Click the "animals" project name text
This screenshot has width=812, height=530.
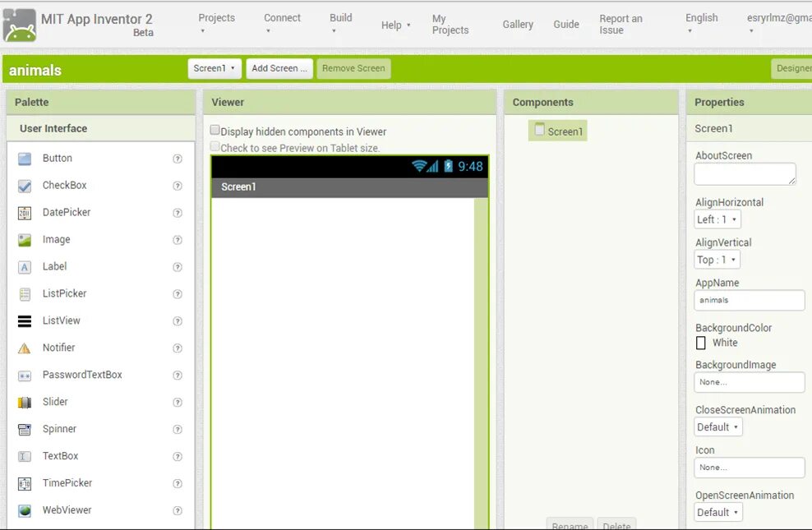pos(35,70)
